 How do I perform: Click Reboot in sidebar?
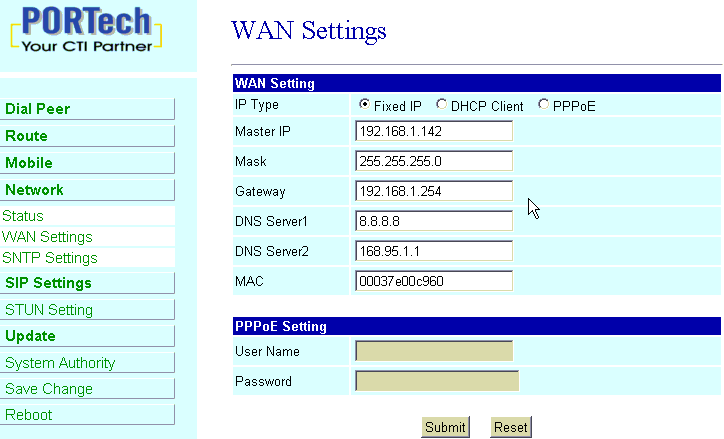tap(87, 415)
